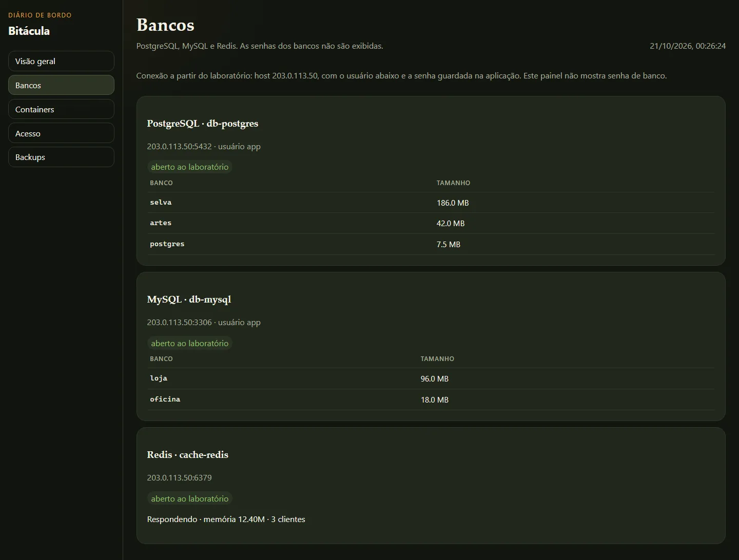
Task: Go to the Containers section
Action: pos(61,109)
